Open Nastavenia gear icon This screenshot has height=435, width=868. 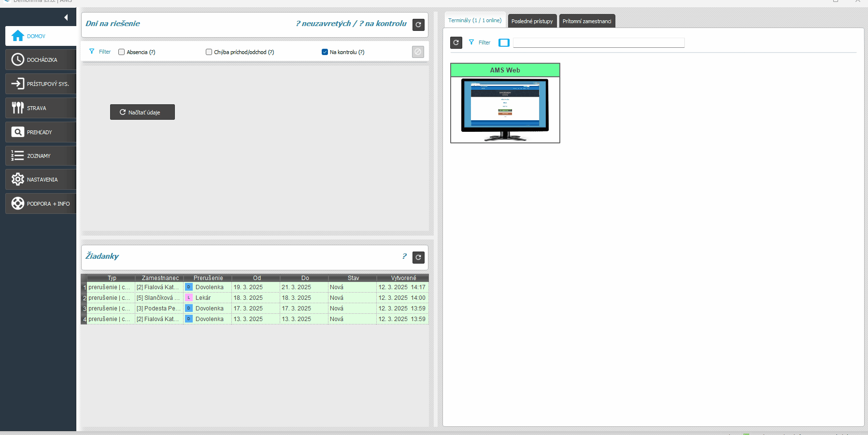(x=18, y=179)
